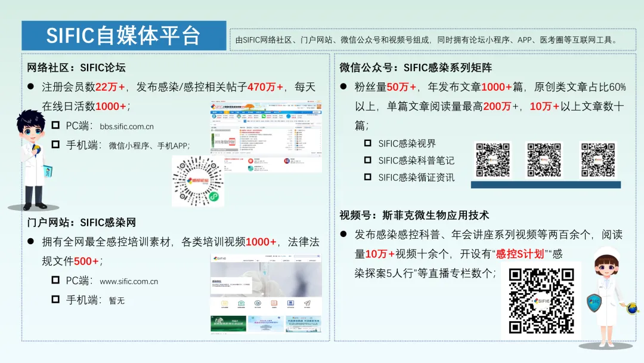Select the 手机端 checkbox beside 暂无
The image size is (644, 363).
pos(55,299)
